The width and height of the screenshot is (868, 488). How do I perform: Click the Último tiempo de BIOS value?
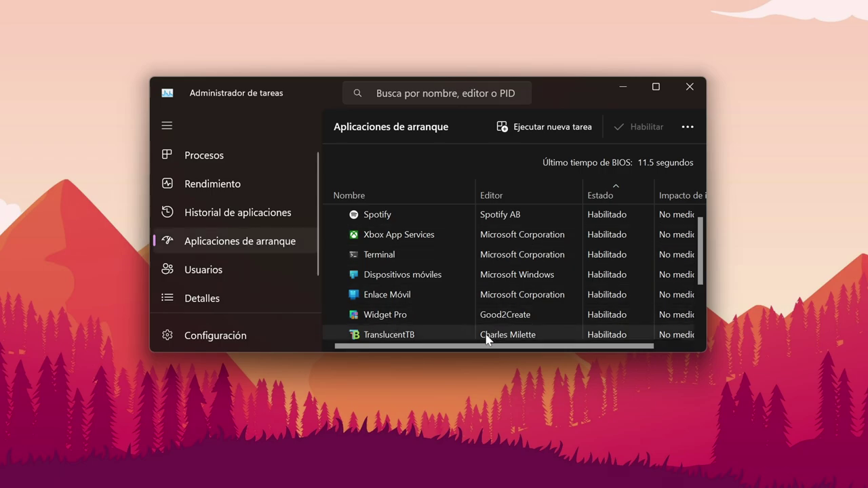pyautogui.click(x=665, y=163)
